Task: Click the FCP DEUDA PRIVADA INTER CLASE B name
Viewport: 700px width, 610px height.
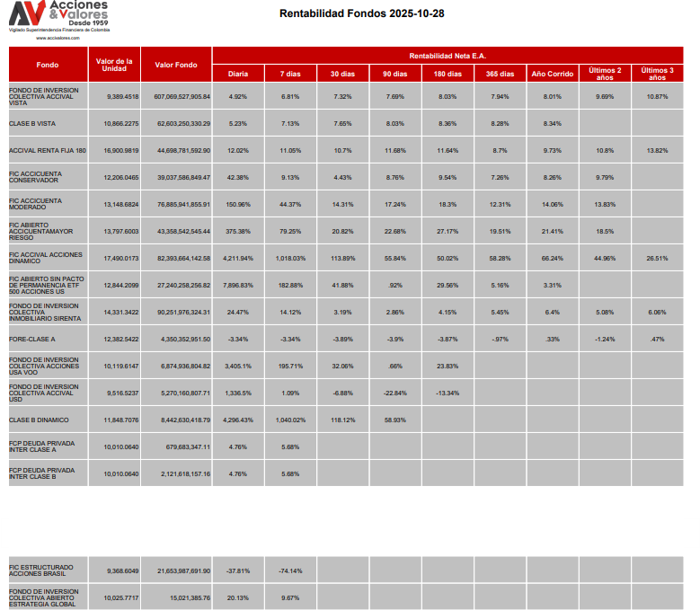Action: 41,473
